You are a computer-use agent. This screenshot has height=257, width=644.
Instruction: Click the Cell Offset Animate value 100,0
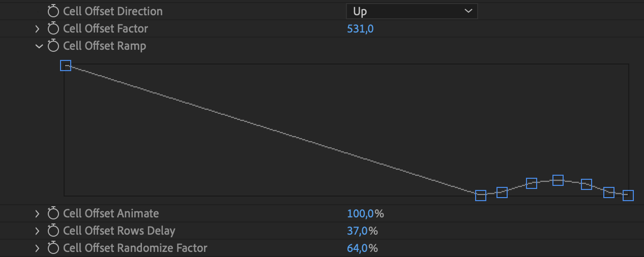[361, 214]
